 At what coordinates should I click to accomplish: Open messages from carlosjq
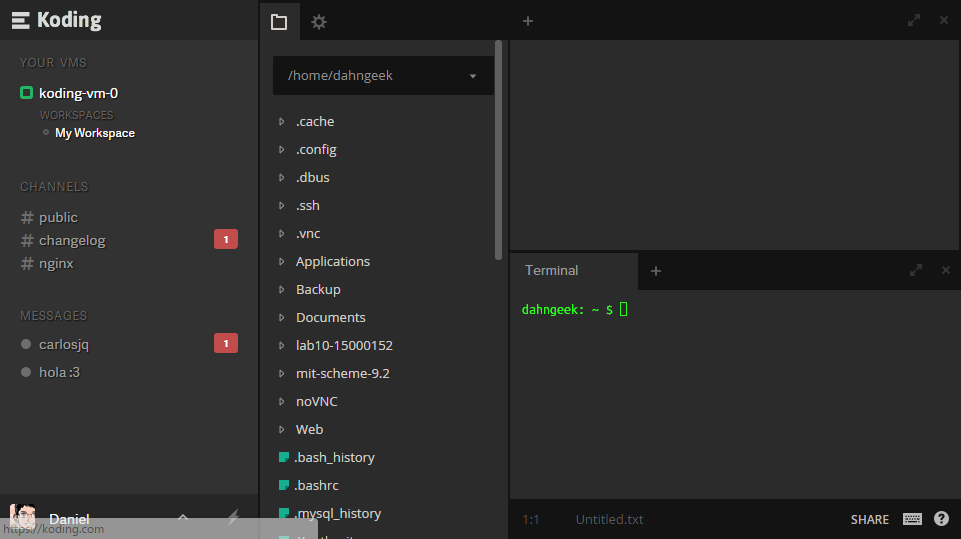coord(64,344)
